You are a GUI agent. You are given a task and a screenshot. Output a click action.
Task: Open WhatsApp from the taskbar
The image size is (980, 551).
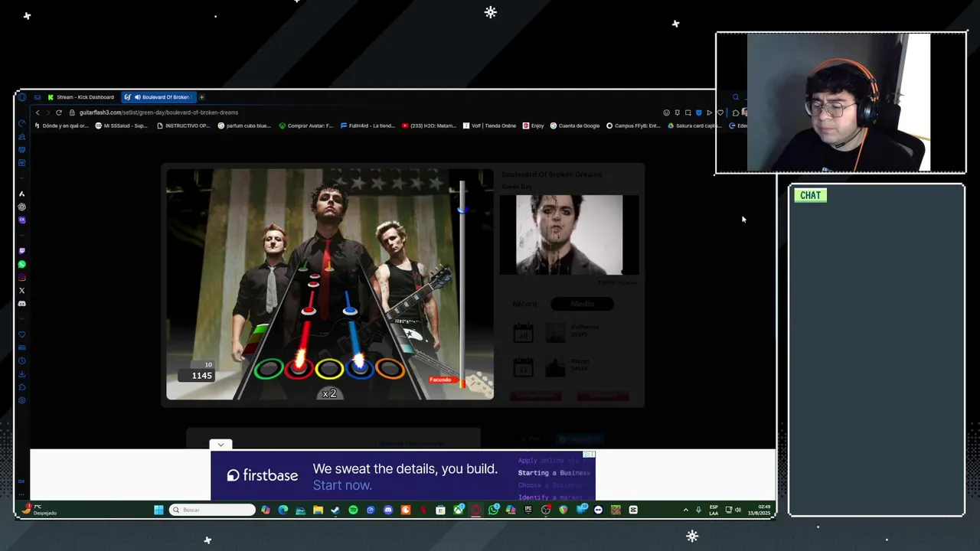(493, 510)
